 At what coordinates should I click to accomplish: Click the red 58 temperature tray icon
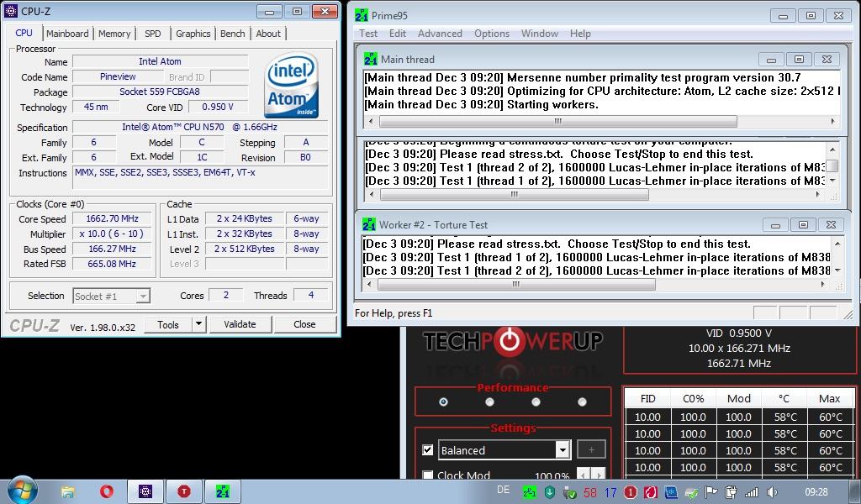coord(590,492)
